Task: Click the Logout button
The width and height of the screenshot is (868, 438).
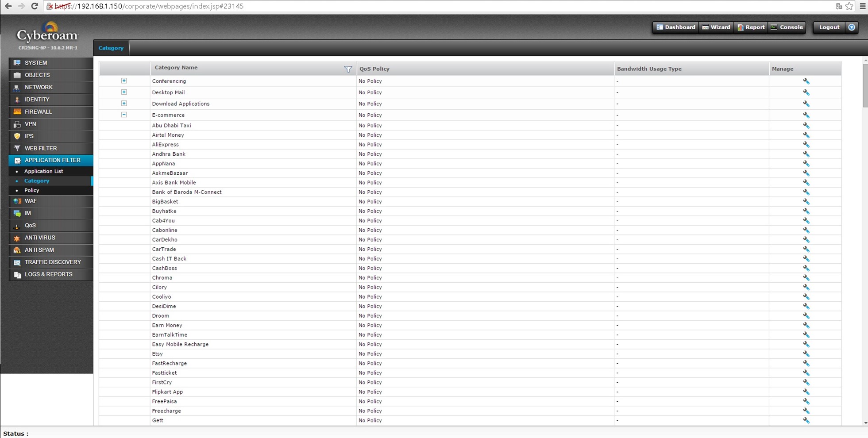Action: (829, 27)
